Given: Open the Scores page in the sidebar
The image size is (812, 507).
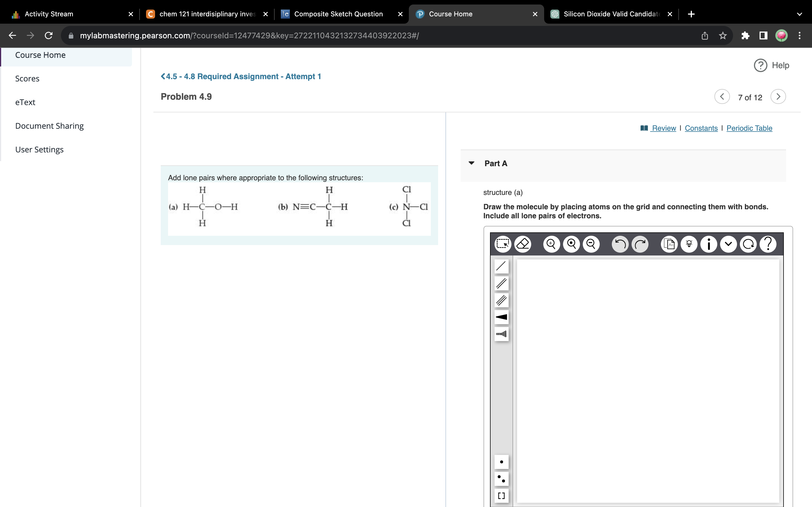Looking at the screenshot, I should point(28,79).
